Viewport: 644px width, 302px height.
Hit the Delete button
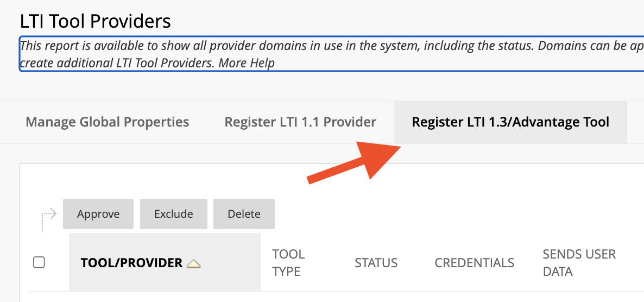point(244,214)
